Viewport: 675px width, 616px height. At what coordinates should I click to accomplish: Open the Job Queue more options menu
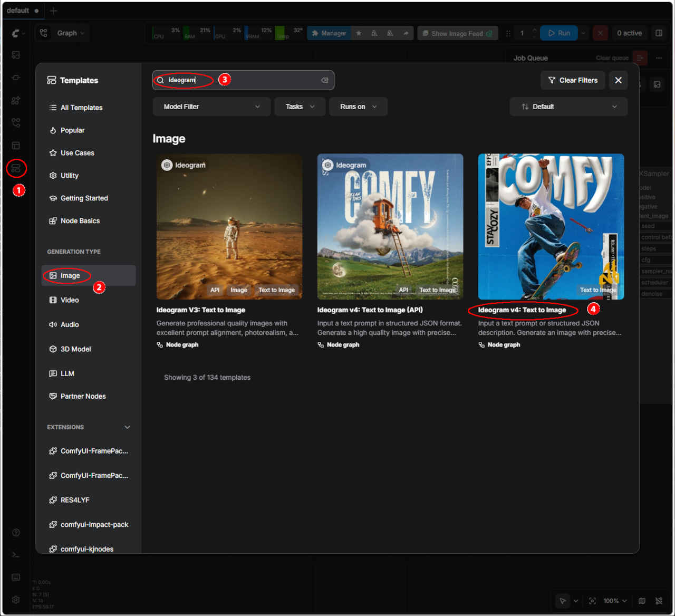tap(659, 57)
